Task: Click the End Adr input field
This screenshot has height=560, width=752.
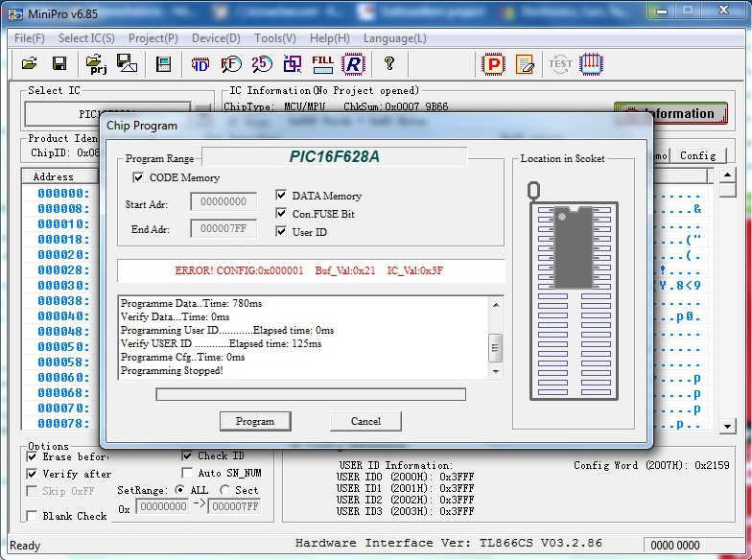Action: pyautogui.click(x=223, y=228)
